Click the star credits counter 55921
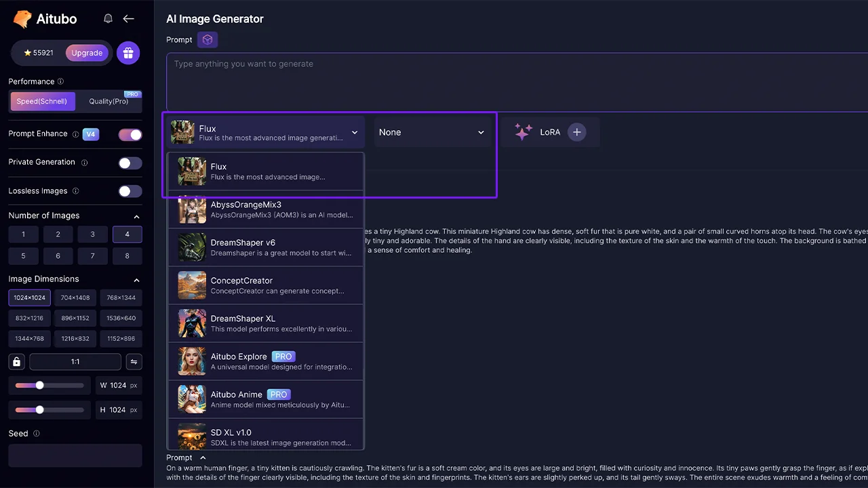This screenshot has height=488, width=868. (39, 53)
